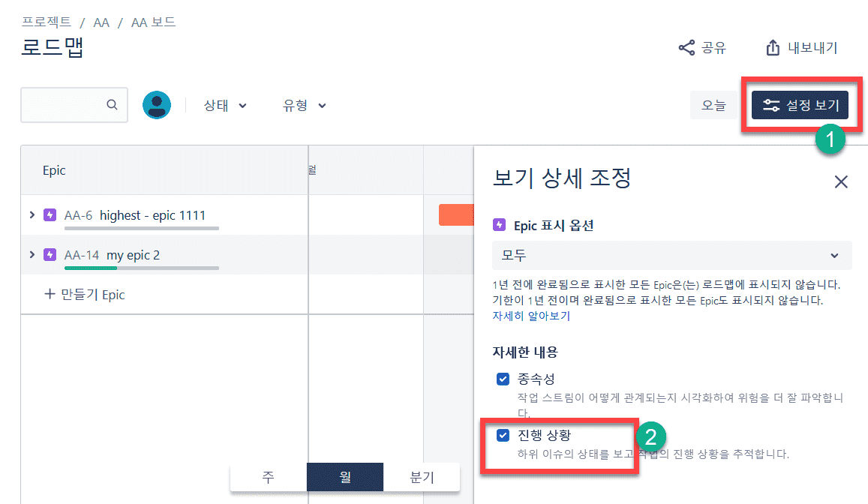The height and width of the screenshot is (504, 868).
Task: Open the Epic 표시 옵션 모두 dropdown
Action: [x=671, y=255]
